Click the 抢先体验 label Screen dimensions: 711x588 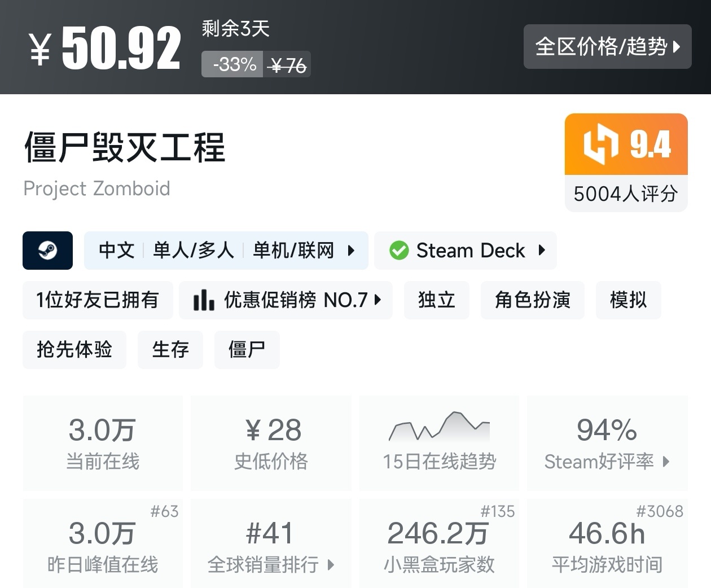tap(74, 350)
